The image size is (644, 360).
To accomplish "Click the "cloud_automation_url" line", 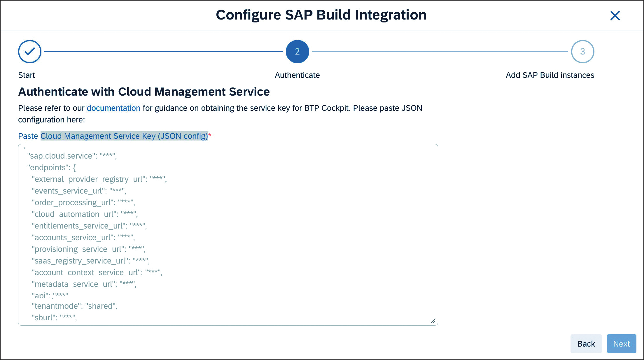I will tap(85, 214).
